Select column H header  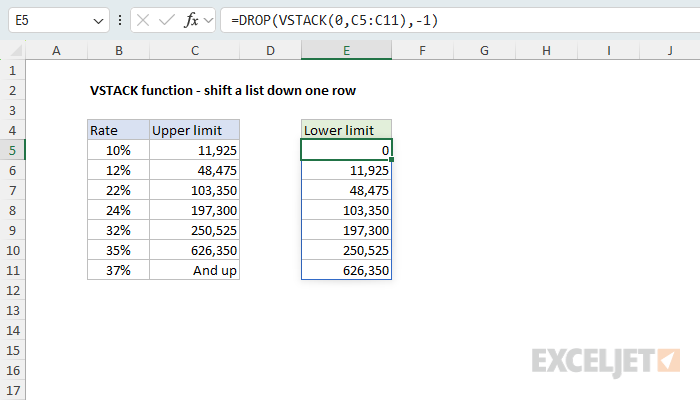point(546,50)
